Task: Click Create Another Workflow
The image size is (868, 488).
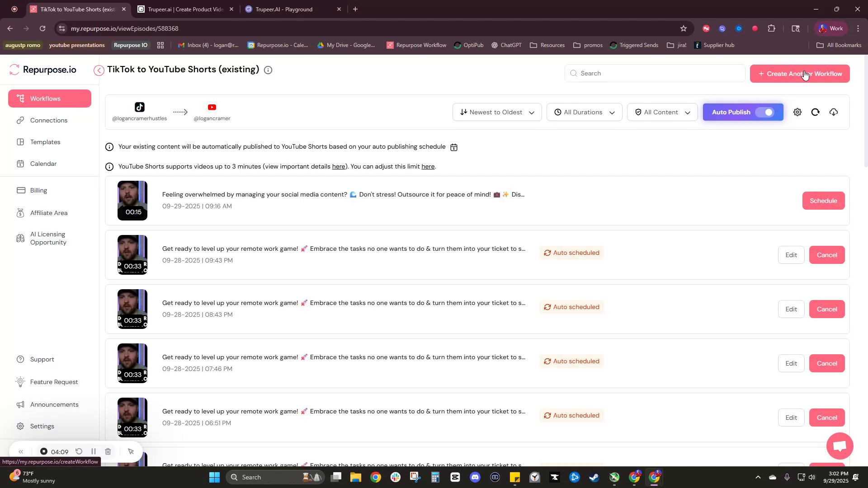Action: [x=799, y=73]
